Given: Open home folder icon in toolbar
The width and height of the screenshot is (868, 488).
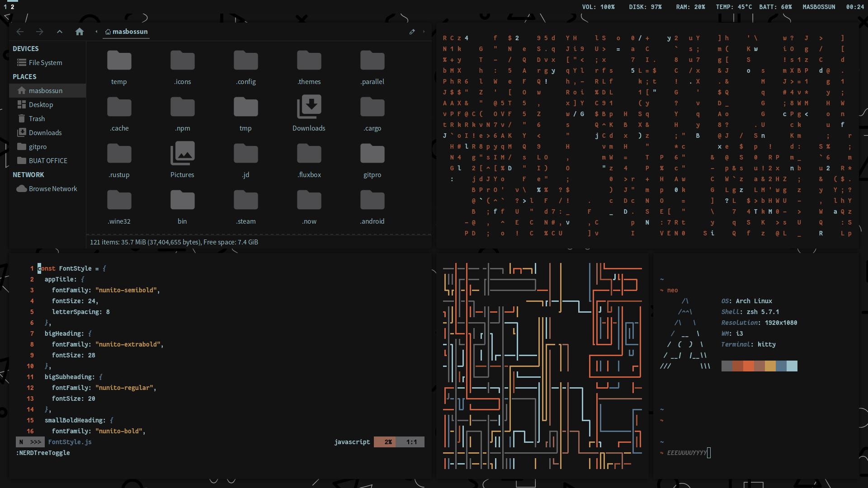Looking at the screenshot, I should (80, 32).
